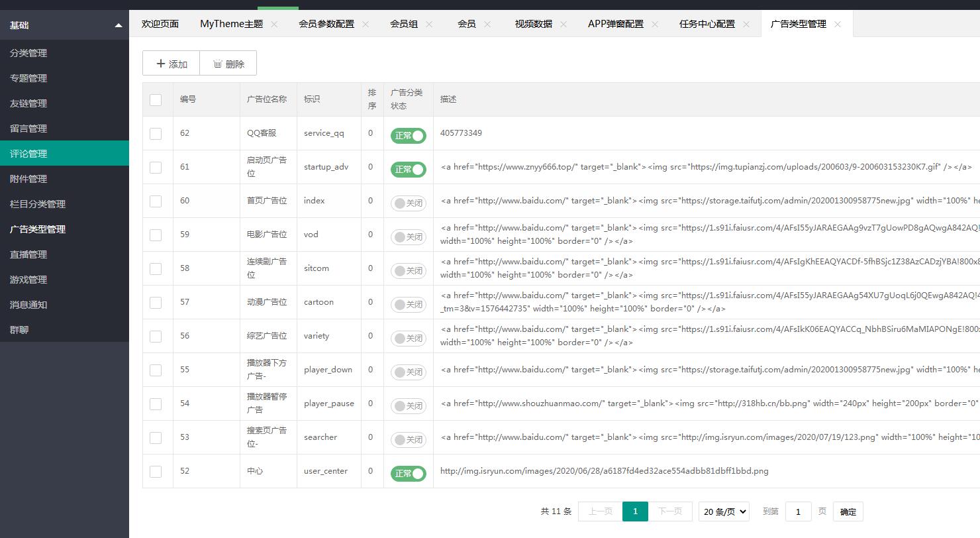Screen dimensions: 980x538
Task: Check the row 53 搜索页广告位 checkbox
Action: pyautogui.click(x=156, y=437)
